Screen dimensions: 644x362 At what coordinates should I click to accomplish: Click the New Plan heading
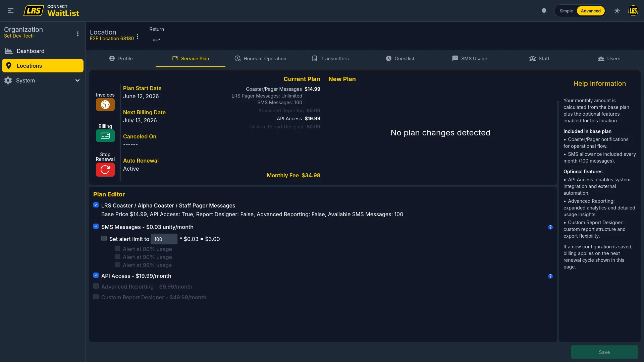(x=342, y=79)
